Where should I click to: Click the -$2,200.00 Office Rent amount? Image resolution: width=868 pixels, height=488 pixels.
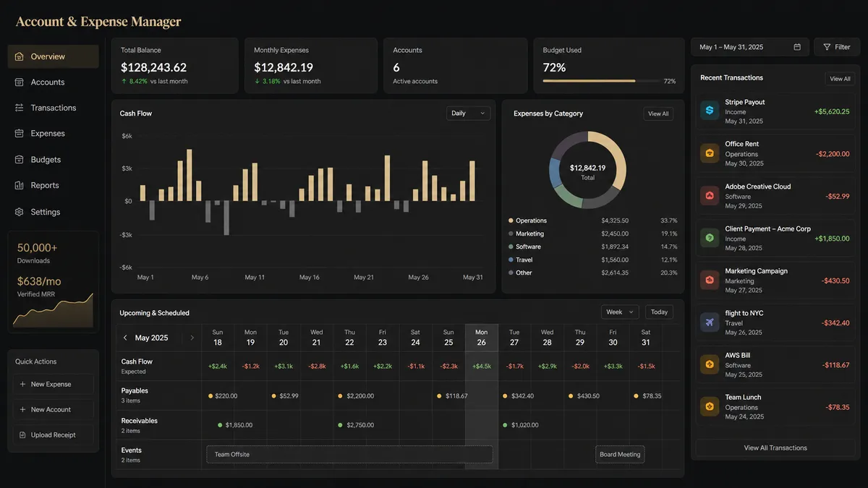pyautogui.click(x=833, y=154)
